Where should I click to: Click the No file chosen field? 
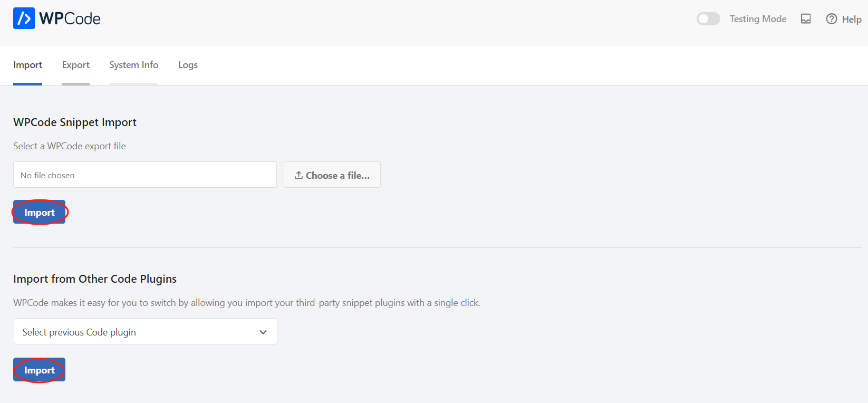pyautogui.click(x=144, y=175)
